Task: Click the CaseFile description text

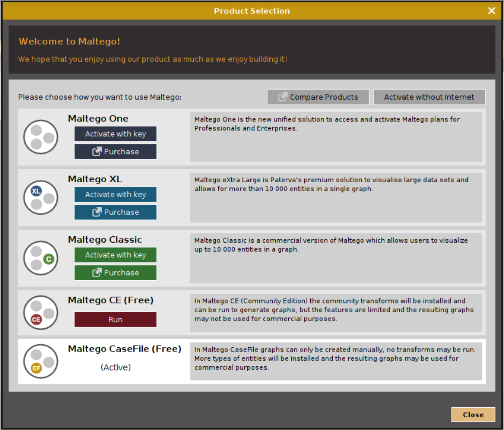Action: (x=335, y=358)
